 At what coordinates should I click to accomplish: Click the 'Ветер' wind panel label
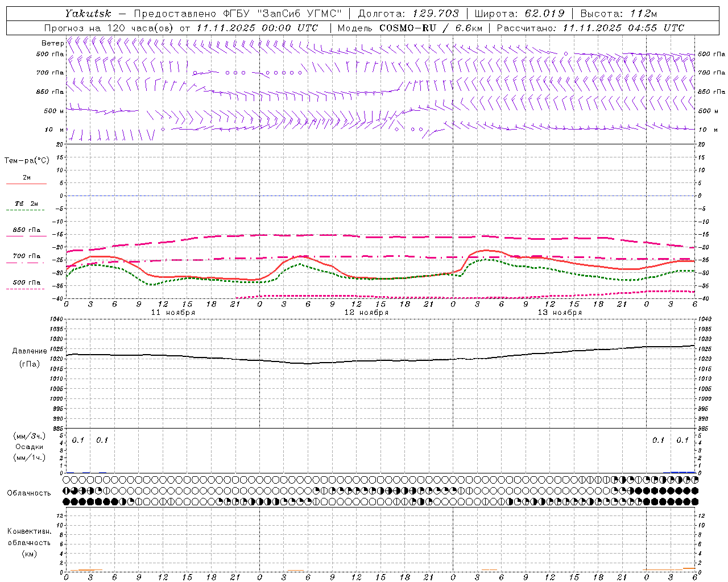point(53,43)
